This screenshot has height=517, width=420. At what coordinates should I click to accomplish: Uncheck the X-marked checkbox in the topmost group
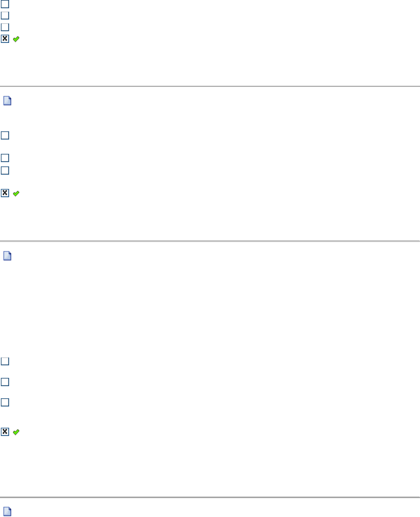tap(5, 39)
